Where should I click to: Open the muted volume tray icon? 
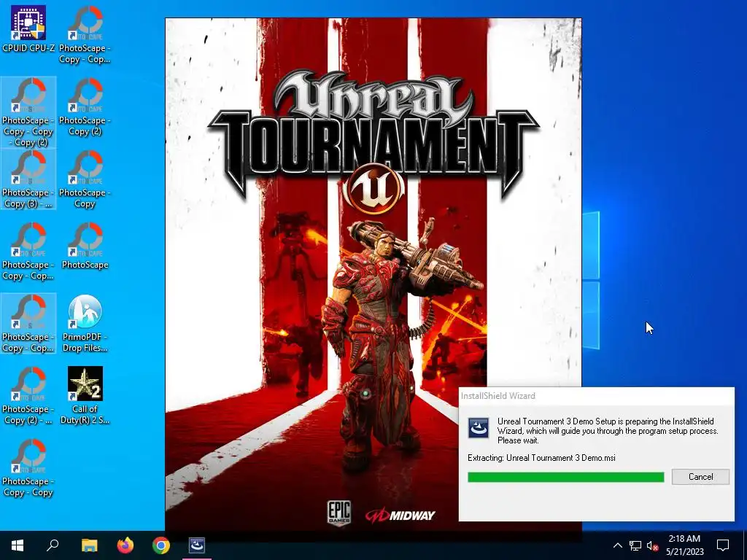pos(652,545)
